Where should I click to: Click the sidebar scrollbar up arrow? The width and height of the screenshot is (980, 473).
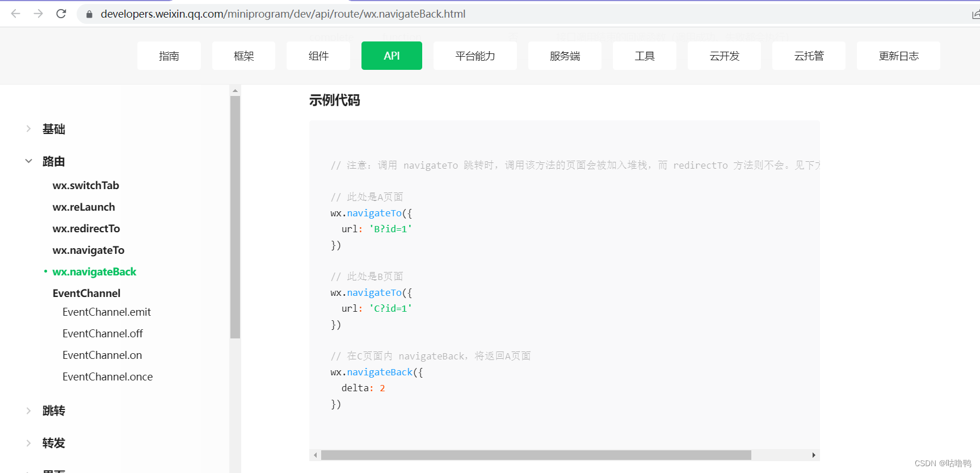pos(235,90)
